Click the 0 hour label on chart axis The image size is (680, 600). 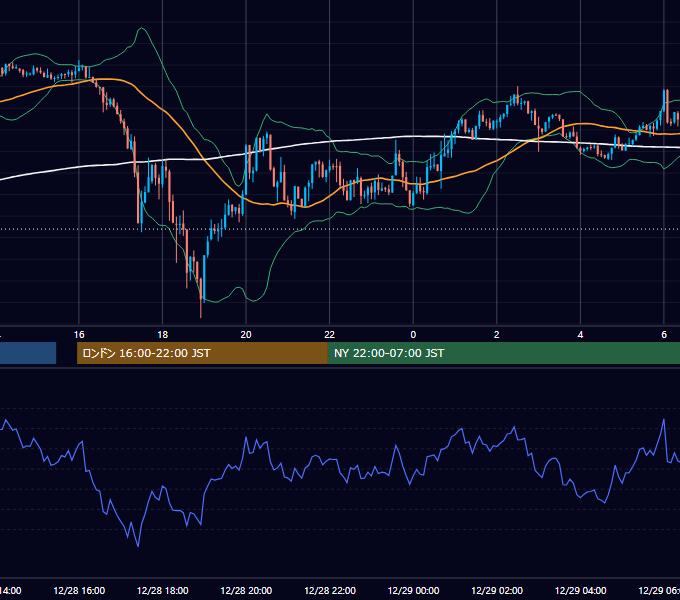tap(413, 335)
